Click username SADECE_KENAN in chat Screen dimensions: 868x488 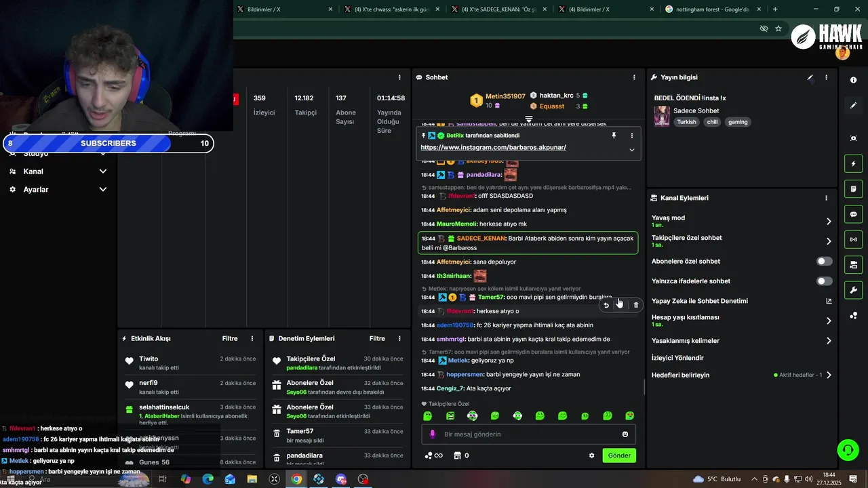click(x=481, y=239)
